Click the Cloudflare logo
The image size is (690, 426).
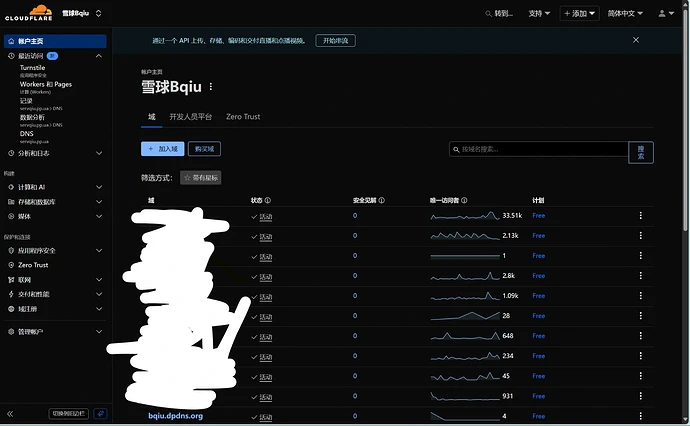point(26,13)
